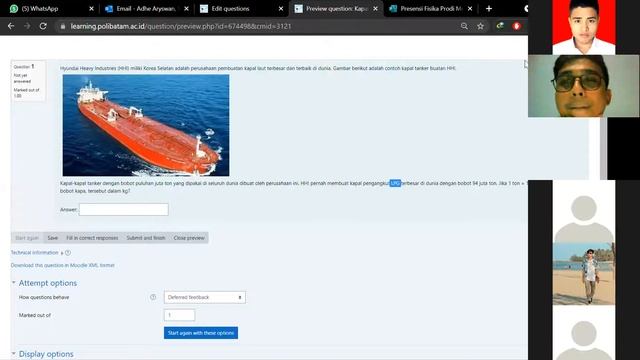The width and height of the screenshot is (640, 360).
Task: Open help for How questions behave
Action: (153, 297)
